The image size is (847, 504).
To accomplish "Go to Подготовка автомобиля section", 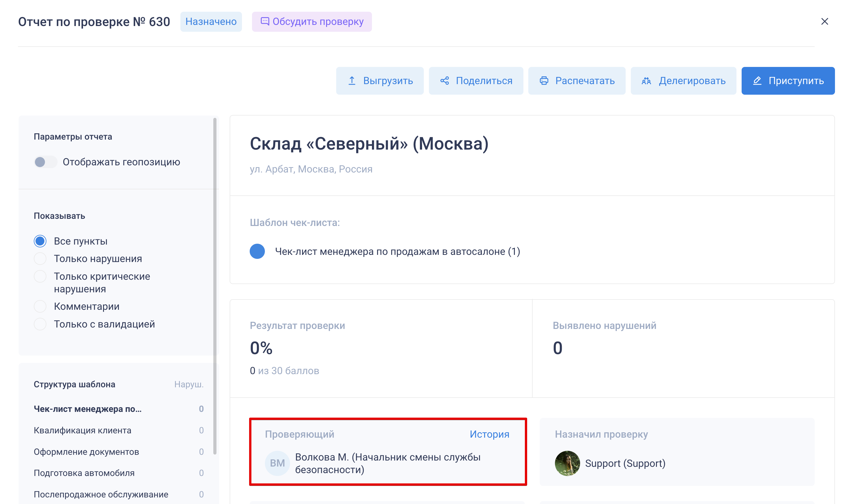I will pyautogui.click(x=84, y=473).
